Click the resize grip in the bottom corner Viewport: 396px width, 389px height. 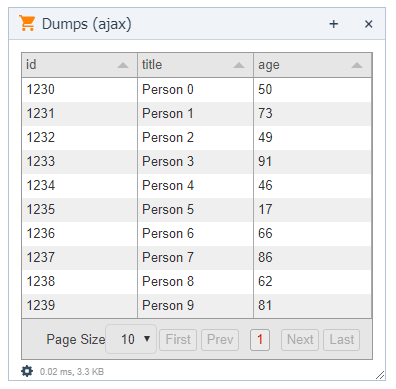tap(380, 375)
